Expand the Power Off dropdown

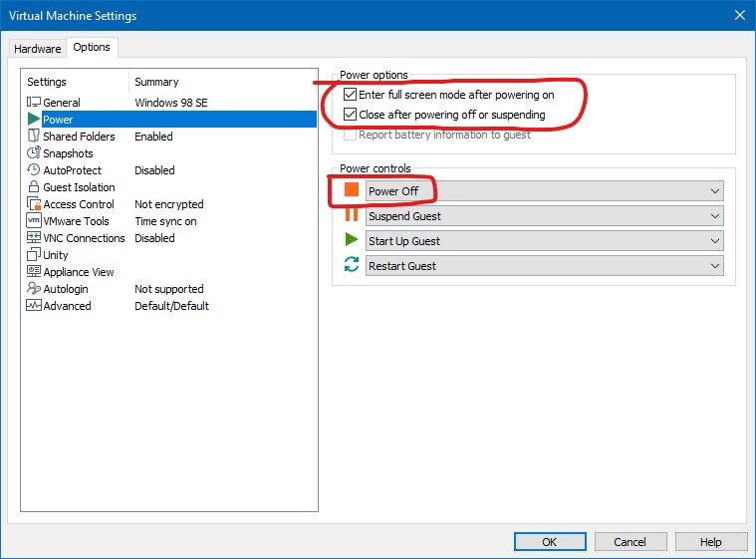click(x=544, y=191)
